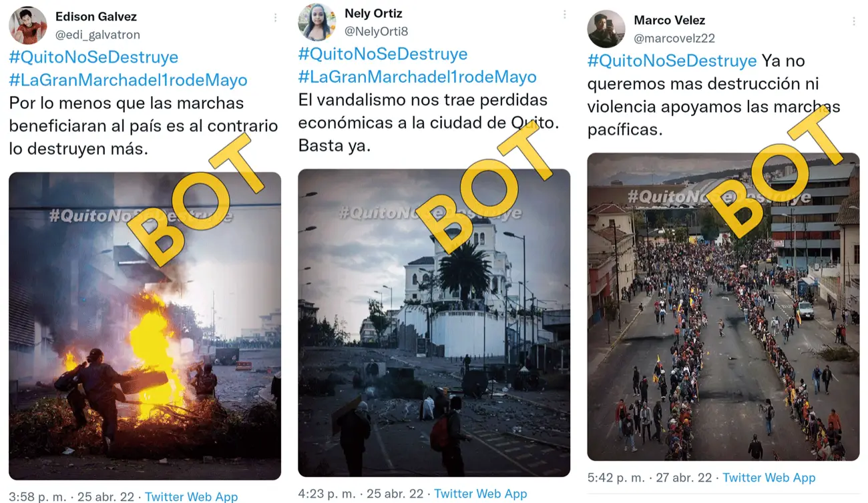Open the burning barricade photo
This screenshot has height=503, width=868.
click(x=145, y=326)
